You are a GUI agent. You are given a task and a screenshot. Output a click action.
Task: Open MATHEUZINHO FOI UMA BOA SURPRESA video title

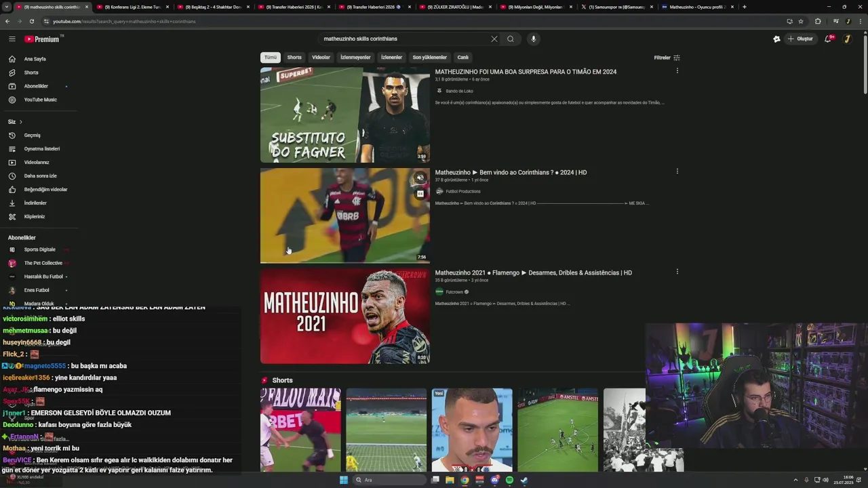coord(526,72)
